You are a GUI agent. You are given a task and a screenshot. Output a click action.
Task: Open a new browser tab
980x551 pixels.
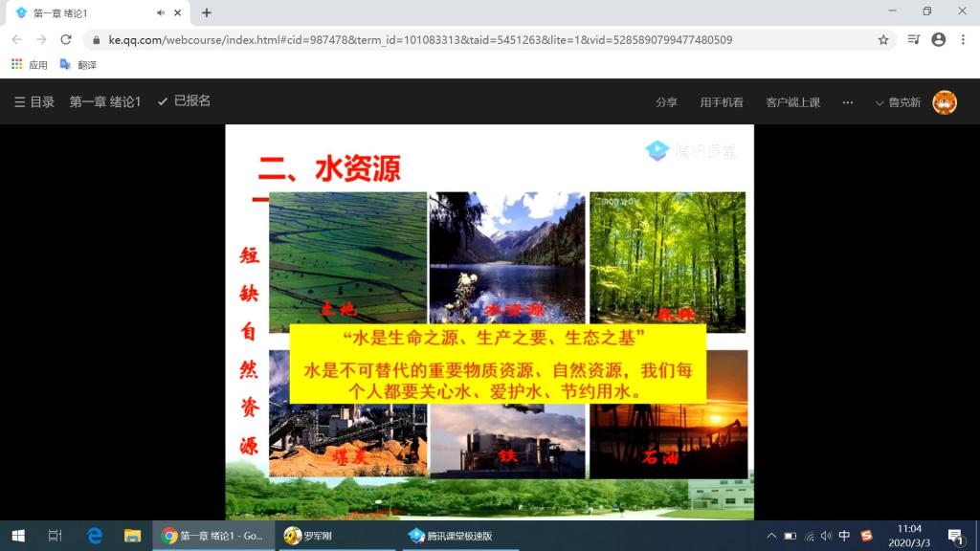206,12
